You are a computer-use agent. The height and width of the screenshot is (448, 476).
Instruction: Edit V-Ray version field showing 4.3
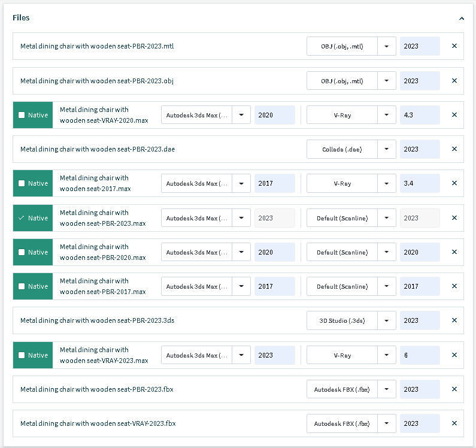pyautogui.click(x=419, y=115)
